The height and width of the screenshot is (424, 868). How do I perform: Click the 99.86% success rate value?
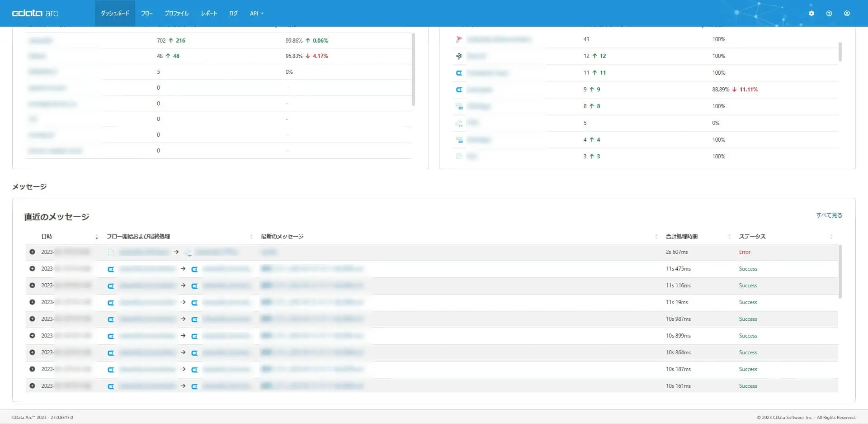tap(294, 41)
